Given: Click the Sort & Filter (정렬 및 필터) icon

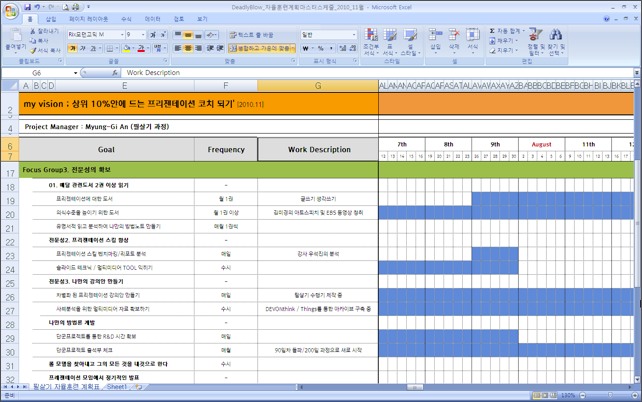Looking at the screenshot, I should [x=533, y=40].
